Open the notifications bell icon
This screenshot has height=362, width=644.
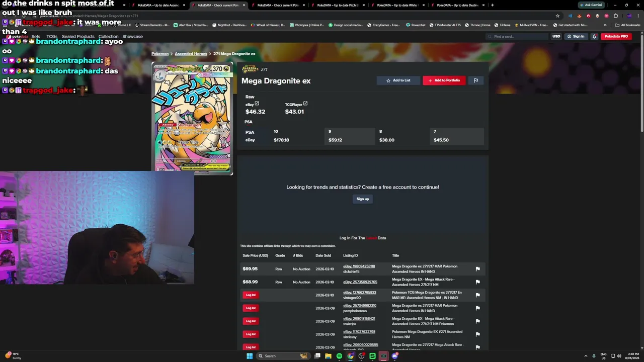[594, 36]
